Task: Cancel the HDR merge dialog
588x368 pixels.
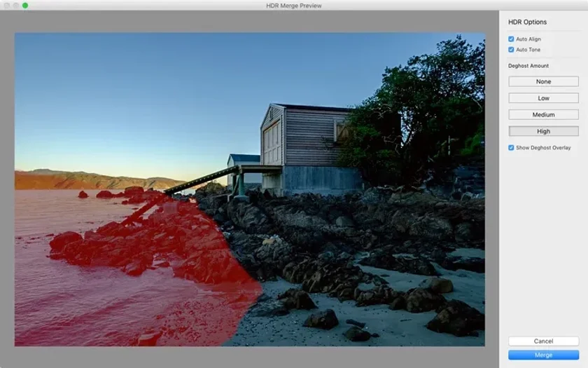Action: click(543, 341)
